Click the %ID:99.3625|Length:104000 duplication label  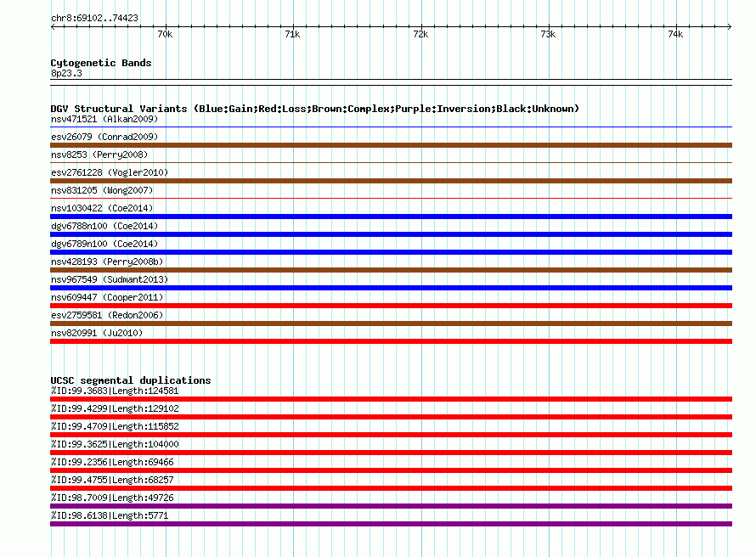[x=115, y=444]
